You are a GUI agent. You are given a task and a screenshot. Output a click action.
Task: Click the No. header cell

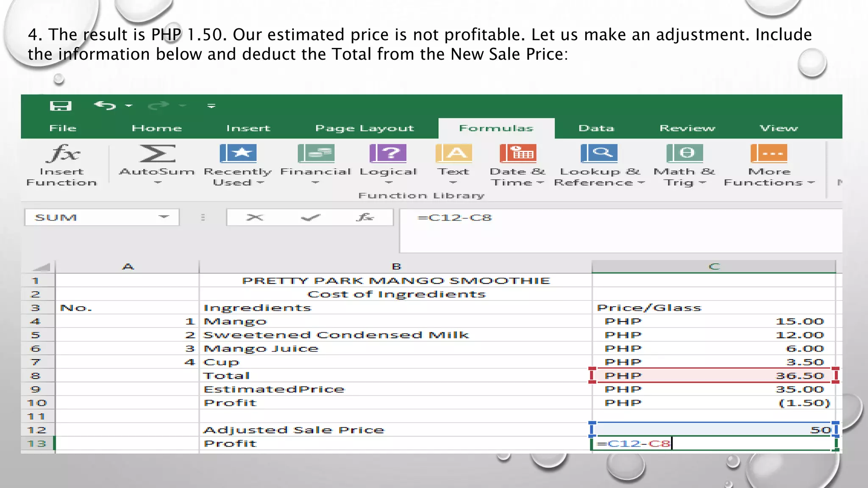(x=127, y=308)
